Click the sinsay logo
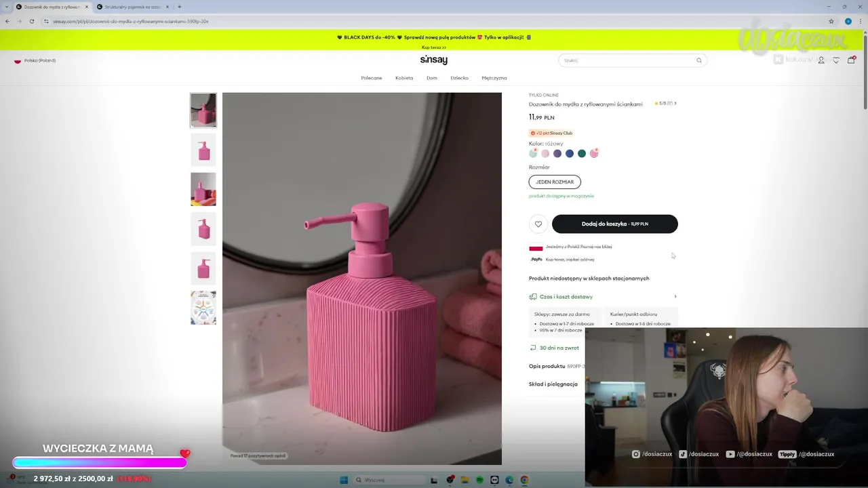This screenshot has width=868, height=488. pyautogui.click(x=434, y=60)
